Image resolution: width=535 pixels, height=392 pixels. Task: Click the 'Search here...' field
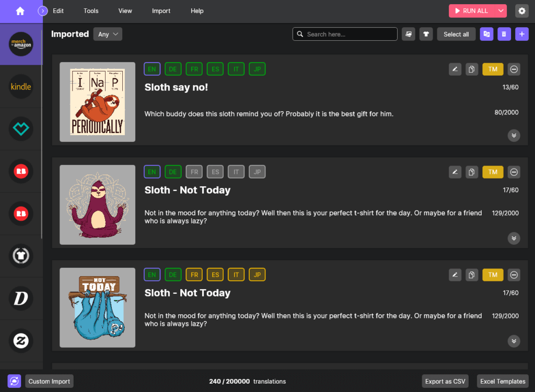(x=347, y=34)
